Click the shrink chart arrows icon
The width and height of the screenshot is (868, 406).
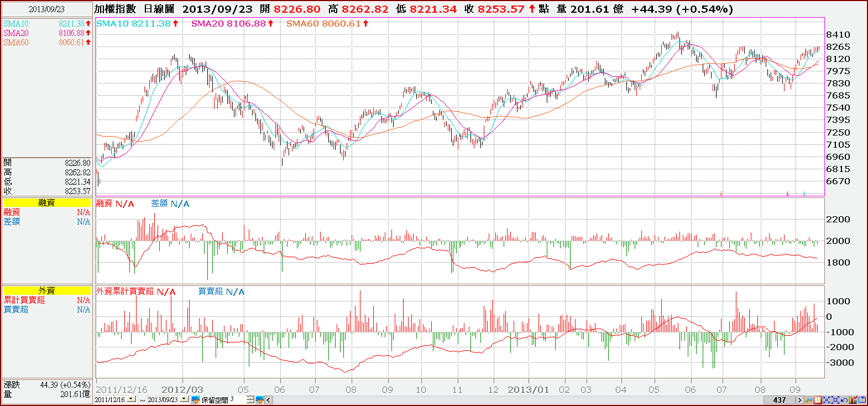point(827,399)
